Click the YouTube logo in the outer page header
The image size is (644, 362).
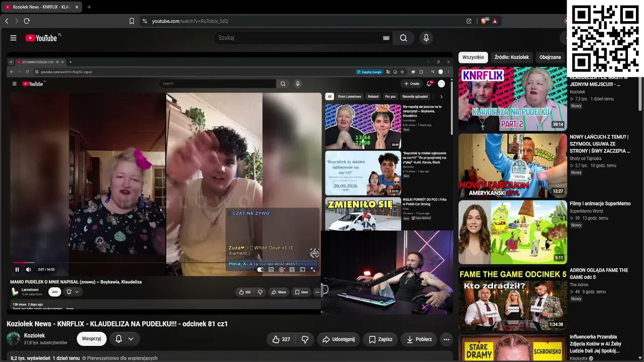[42, 38]
